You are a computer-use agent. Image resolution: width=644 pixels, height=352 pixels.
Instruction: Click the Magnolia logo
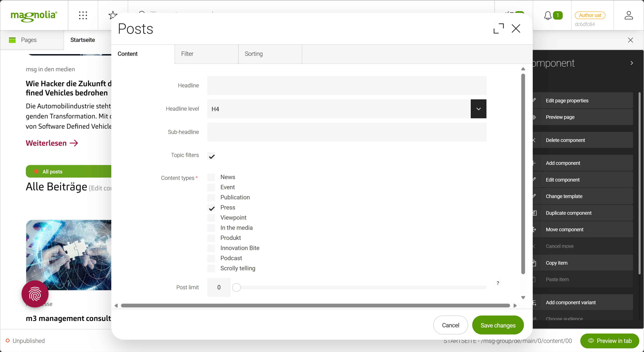click(34, 16)
